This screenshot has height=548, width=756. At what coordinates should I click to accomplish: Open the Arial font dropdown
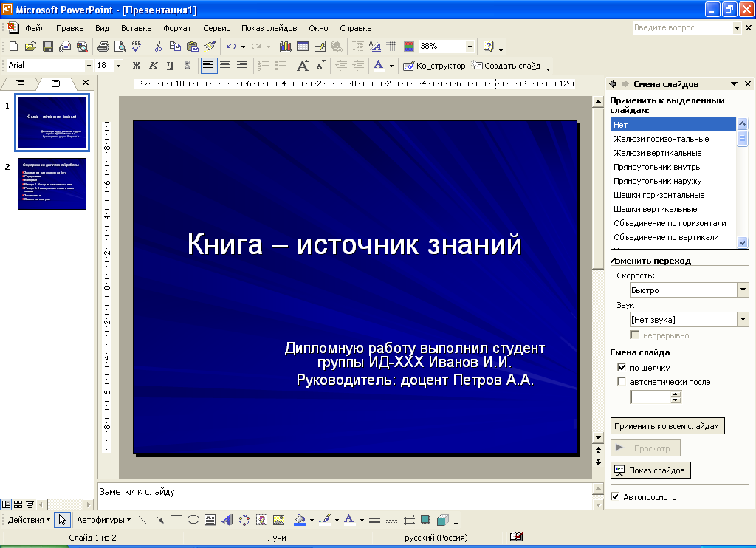[89, 66]
